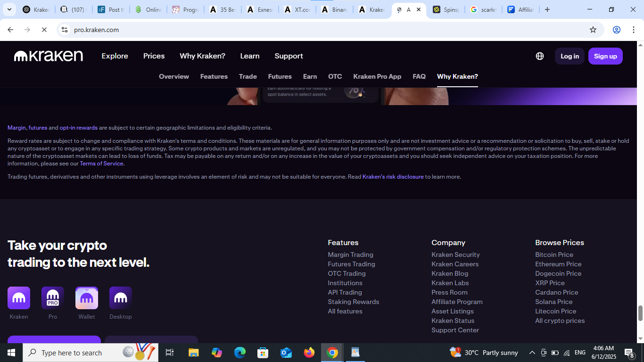Screen dimensions: 644x362
Task: Follow the opt-in rewards link
Action: (x=79, y=128)
